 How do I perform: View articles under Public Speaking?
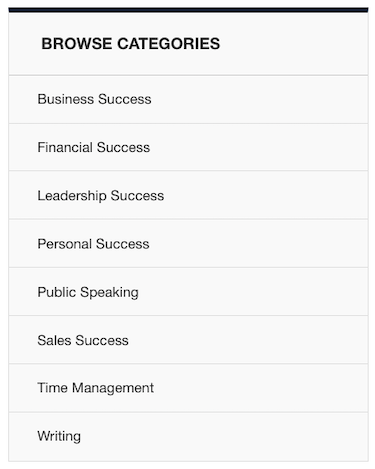[x=88, y=292]
